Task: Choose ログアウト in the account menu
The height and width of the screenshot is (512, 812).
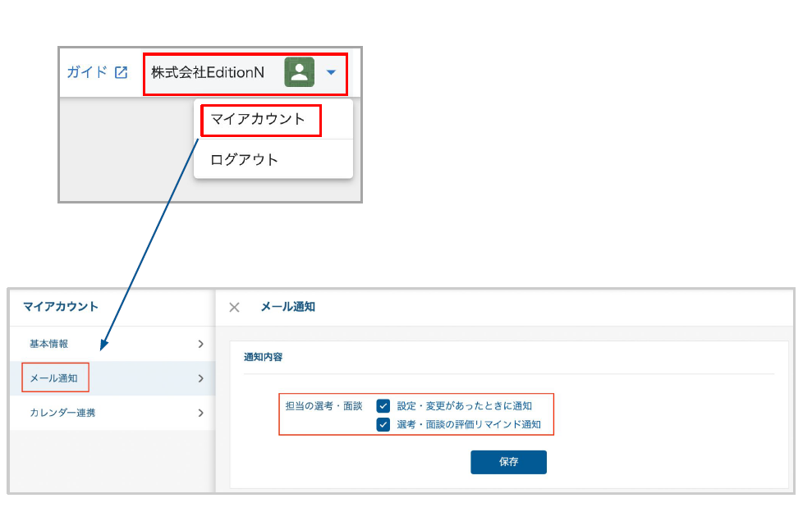Action: point(245,159)
